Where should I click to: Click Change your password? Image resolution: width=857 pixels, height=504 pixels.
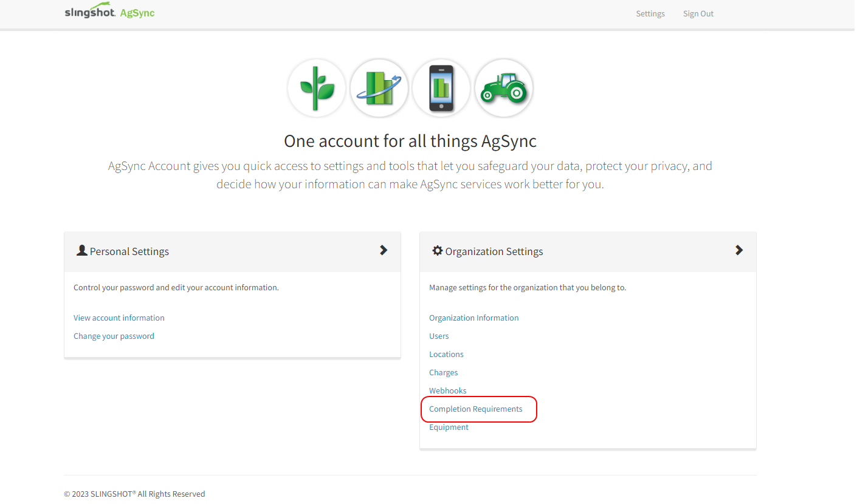(x=114, y=335)
